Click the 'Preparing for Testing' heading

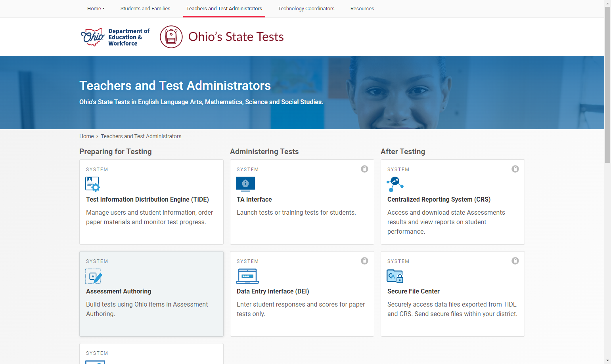tap(115, 152)
